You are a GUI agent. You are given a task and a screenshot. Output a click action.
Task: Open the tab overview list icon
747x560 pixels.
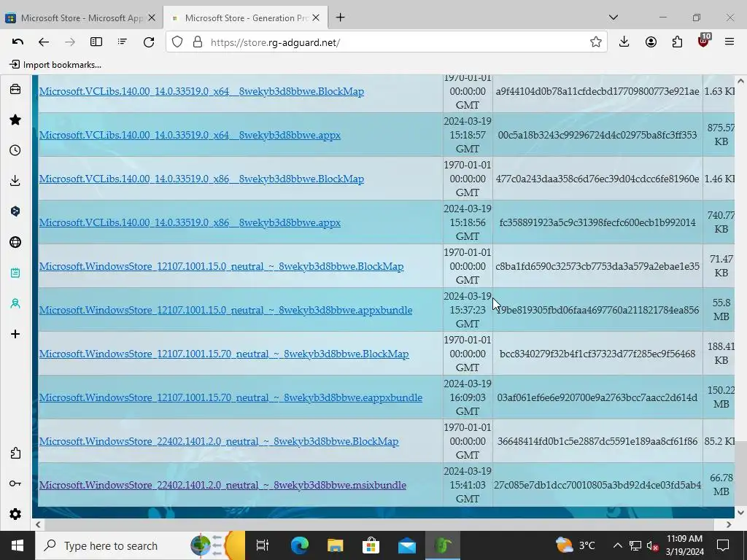pos(123,42)
